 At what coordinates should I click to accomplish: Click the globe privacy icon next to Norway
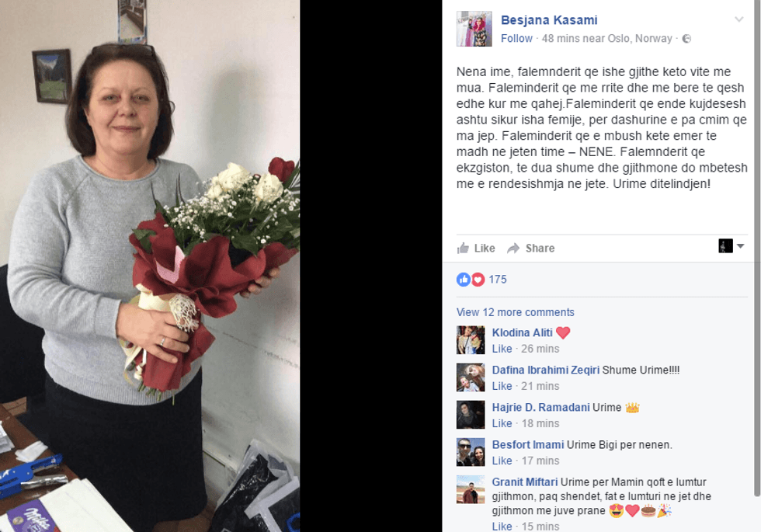pyautogui.click(x=686, y=39)
